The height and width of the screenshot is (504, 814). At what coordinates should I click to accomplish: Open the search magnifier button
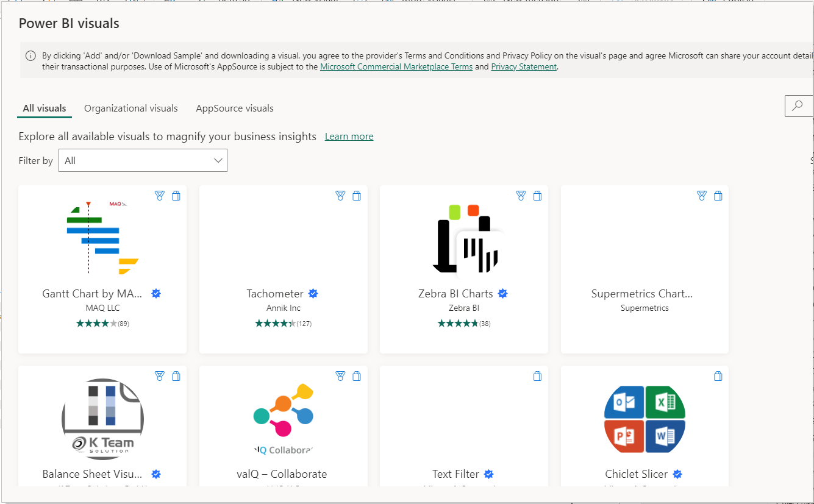pyautogui.click(x=799, y=105)
